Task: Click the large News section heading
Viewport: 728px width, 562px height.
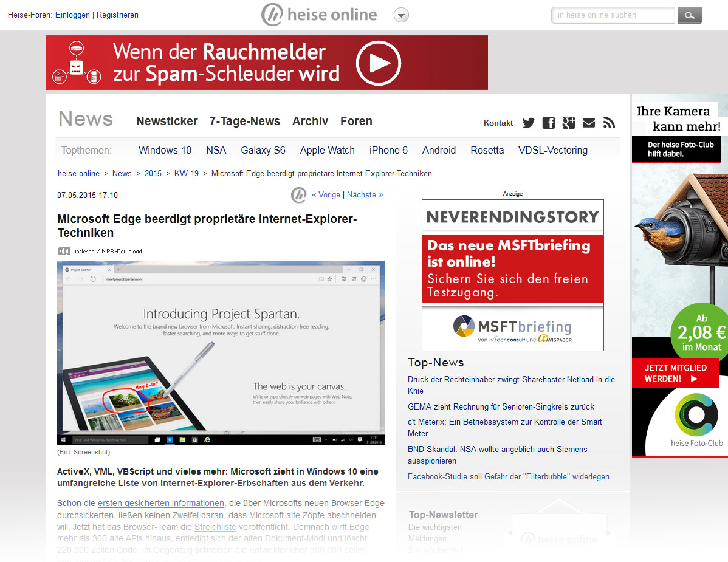Action: pyautogui.click(x=86, y=119)
